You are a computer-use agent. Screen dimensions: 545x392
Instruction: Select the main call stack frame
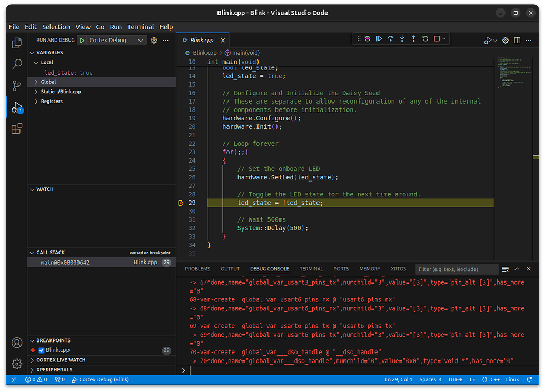click(x=65, y=262)
